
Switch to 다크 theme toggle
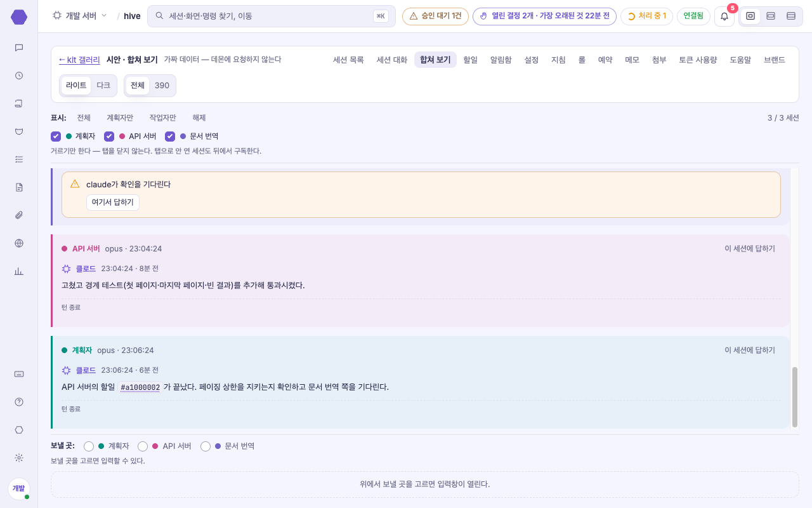click(x=103, y=86)
